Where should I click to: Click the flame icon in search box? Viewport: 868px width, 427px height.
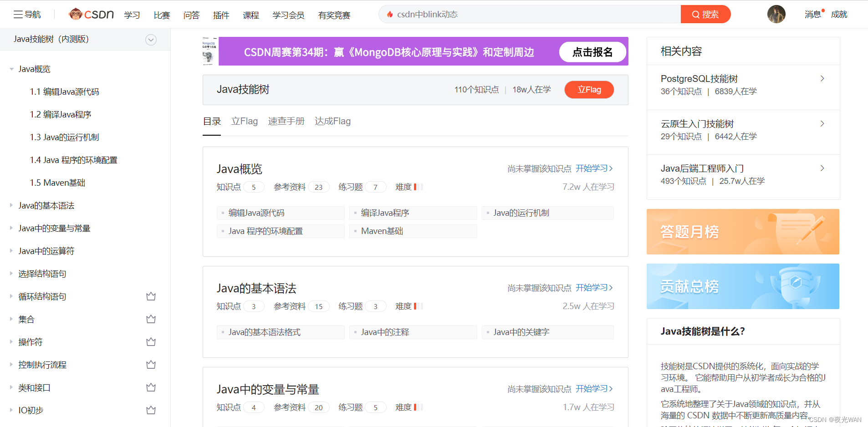(390, 14)
